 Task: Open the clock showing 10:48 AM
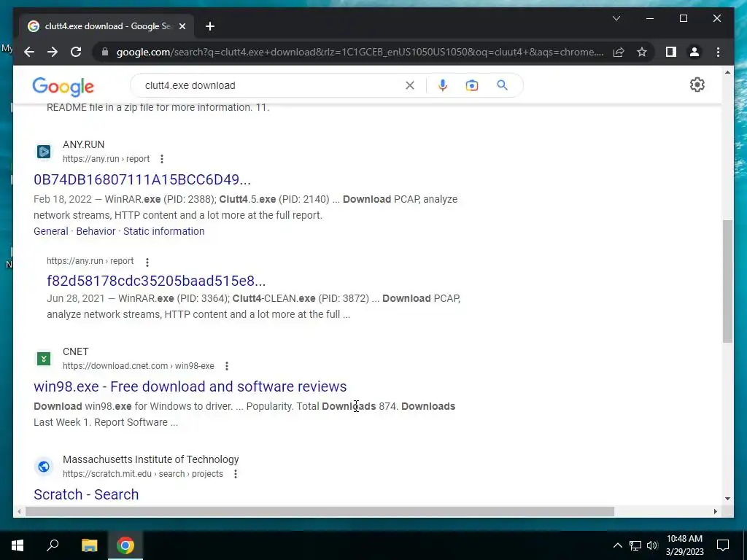click(684, 545)
